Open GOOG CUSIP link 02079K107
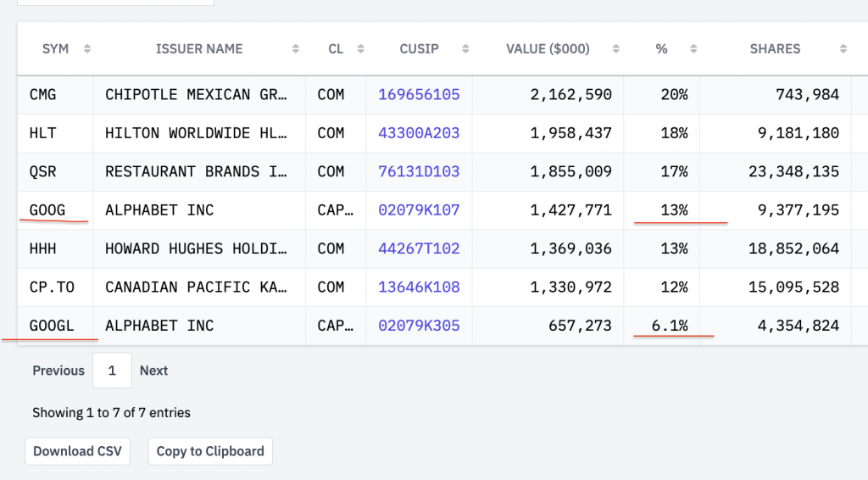 [419, 210]
